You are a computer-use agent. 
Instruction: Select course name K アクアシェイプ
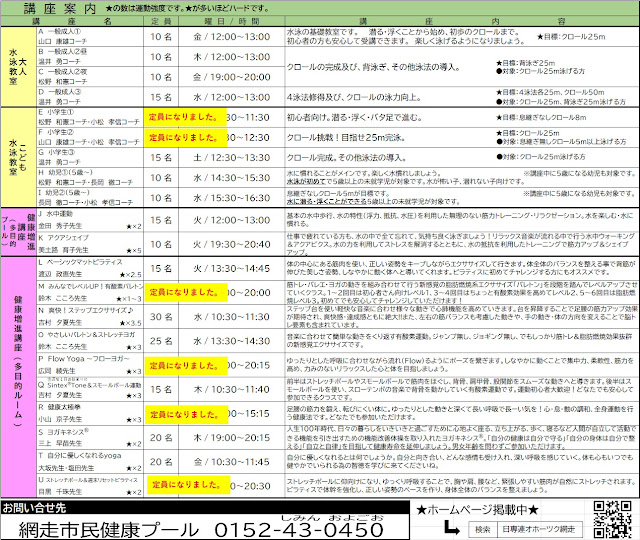(63, 238)
